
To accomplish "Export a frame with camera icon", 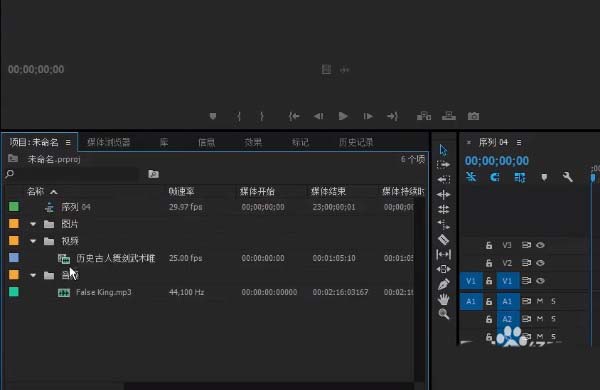I will [473, 116].
